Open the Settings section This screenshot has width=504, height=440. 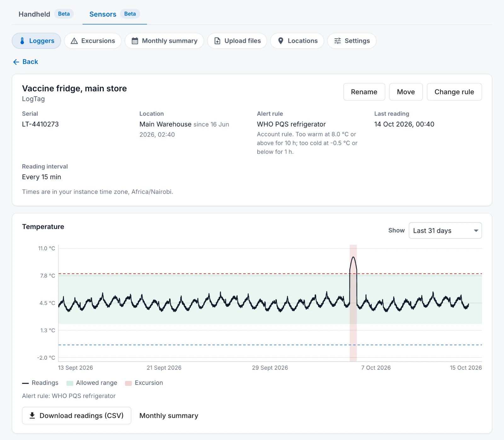tap(352, 41)
